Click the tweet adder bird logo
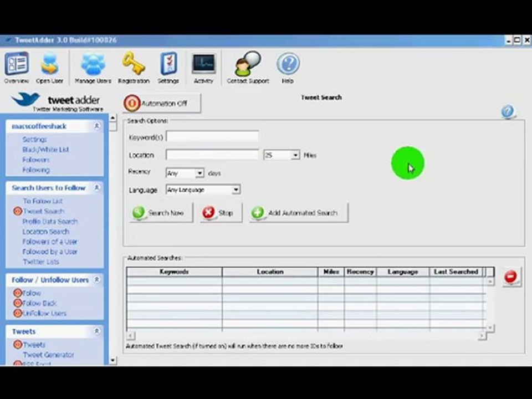 (26, 99)
